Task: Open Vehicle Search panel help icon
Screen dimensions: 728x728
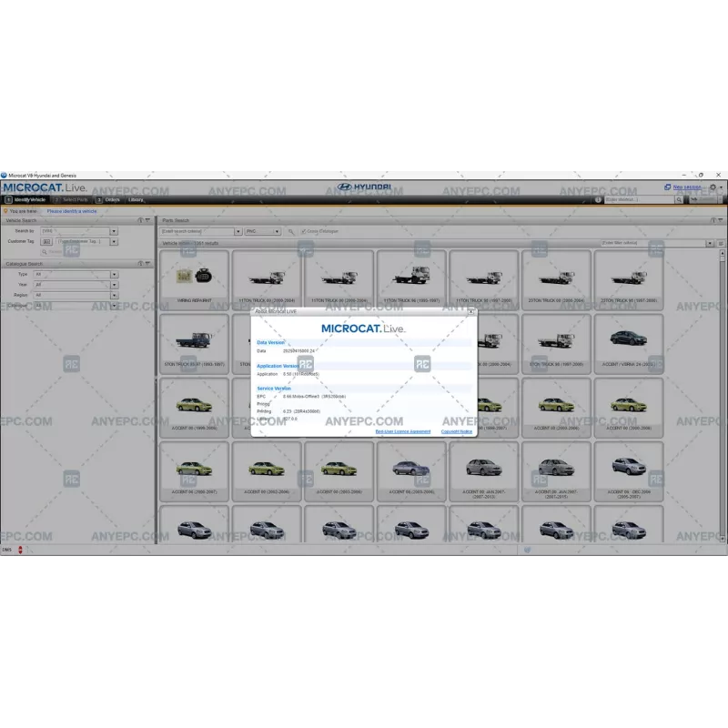Action: (140, 220)
